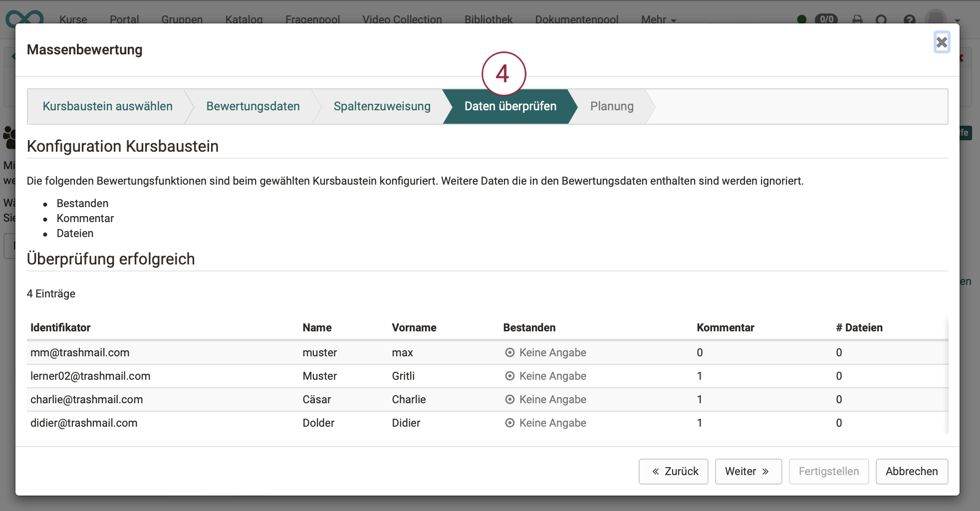Open Dokumentenpool in the top navigation

[x=577, y=19]
